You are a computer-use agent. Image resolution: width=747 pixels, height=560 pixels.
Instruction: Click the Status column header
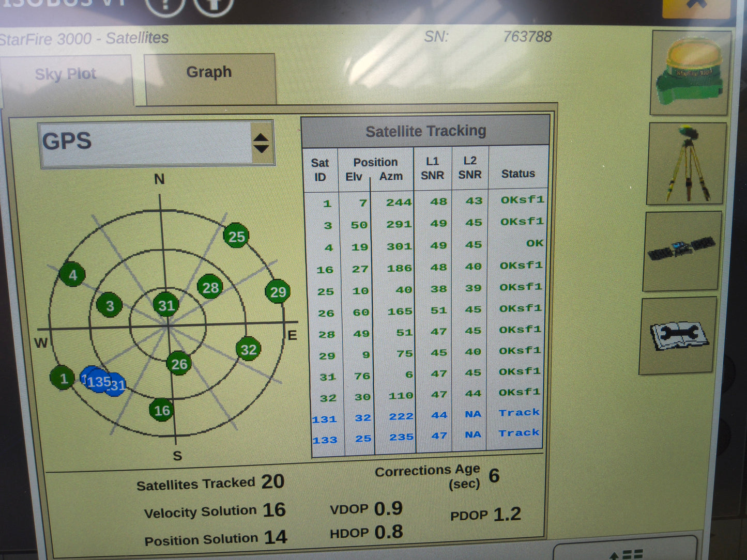click(x=518, y=174)
